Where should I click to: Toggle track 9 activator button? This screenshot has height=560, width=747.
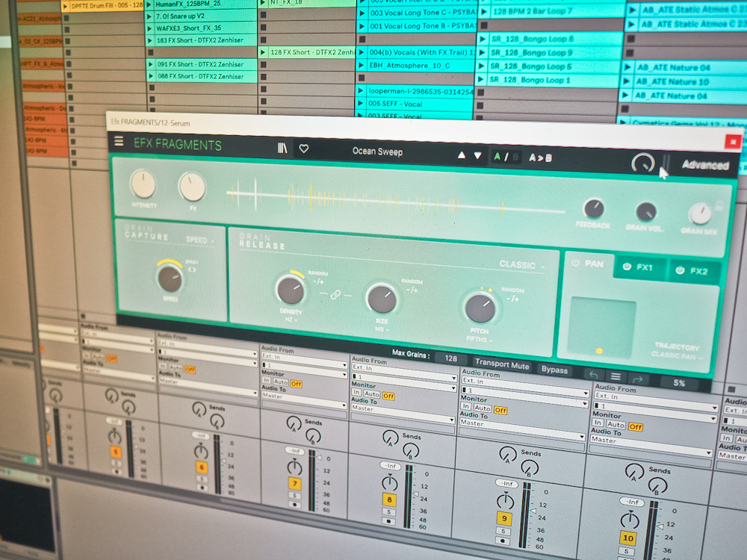(x=504, y=518)
